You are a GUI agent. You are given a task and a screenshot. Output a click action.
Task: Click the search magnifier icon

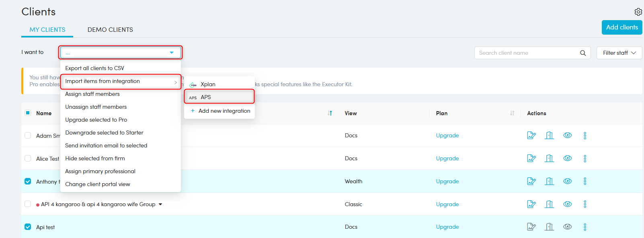(583, 53)
